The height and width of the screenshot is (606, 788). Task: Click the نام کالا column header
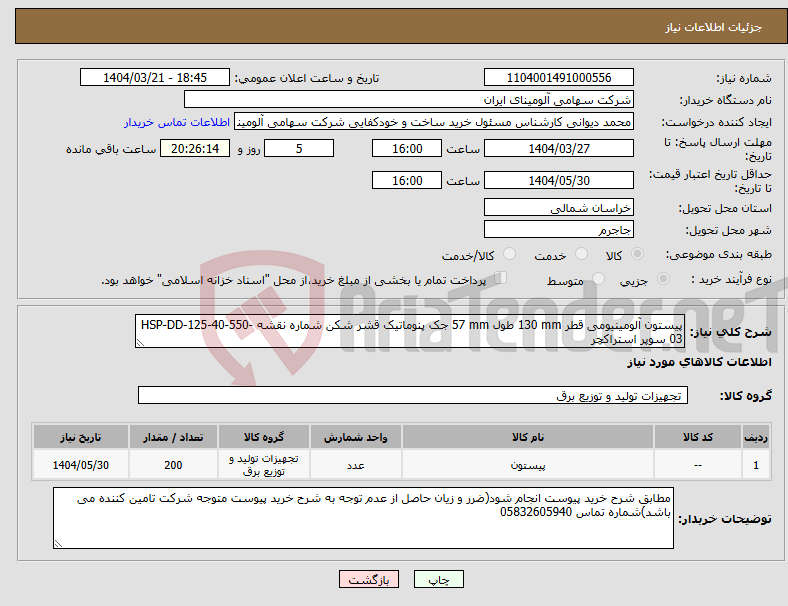(x=528, y=437)
